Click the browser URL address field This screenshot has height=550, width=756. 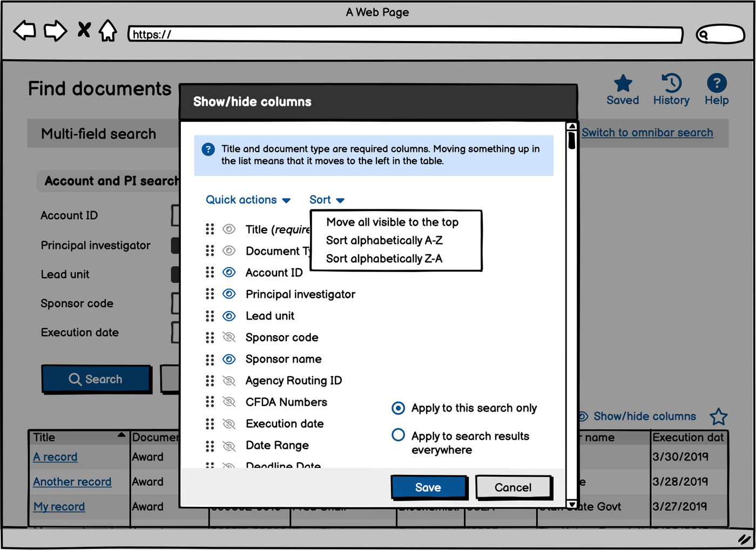point(406,35)
